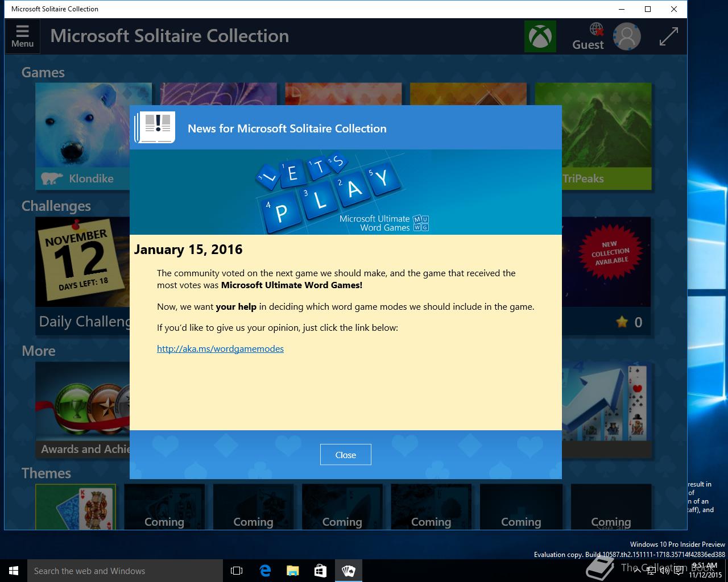Open the aka.ms/wordgamemodes link

(220, 348)
